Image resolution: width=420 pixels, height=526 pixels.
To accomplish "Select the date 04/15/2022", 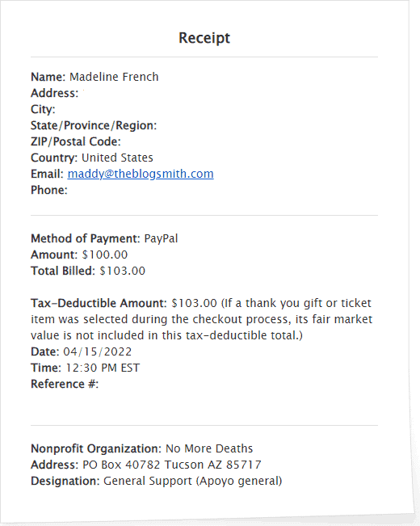I will [97, 351].
